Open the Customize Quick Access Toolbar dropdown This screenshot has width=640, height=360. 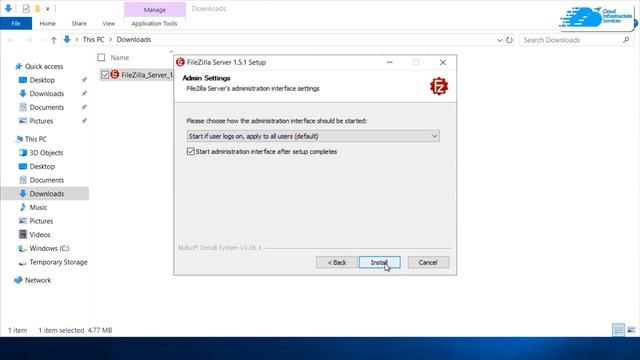pyautogui.click(x=47, y=9)
